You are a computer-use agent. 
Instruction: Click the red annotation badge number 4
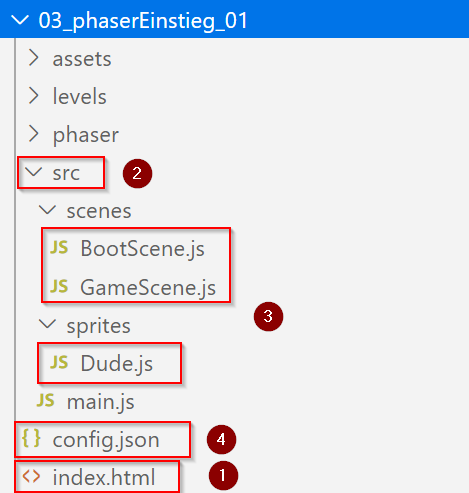tap(221, 439)
